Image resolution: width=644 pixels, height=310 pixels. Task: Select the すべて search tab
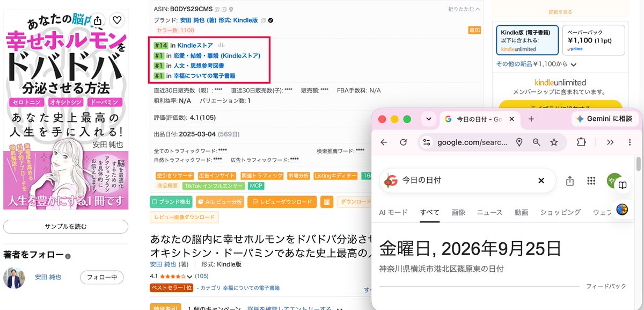pyautogui.click(x=430, y=212)
